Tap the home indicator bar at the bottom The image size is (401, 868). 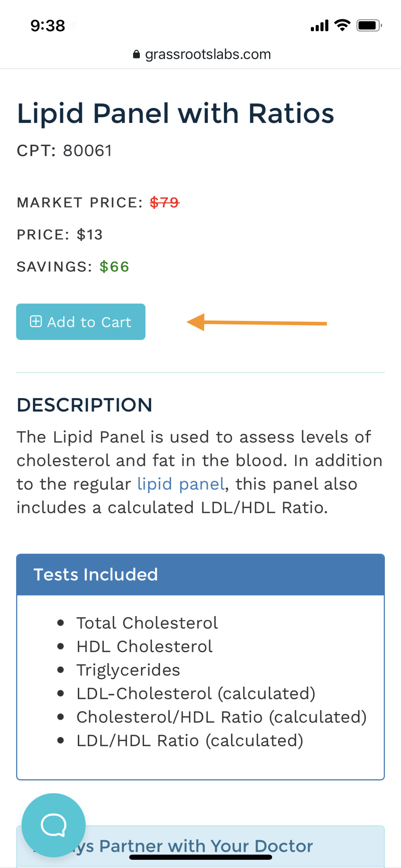pyautogui.click(x=200, y=857)
